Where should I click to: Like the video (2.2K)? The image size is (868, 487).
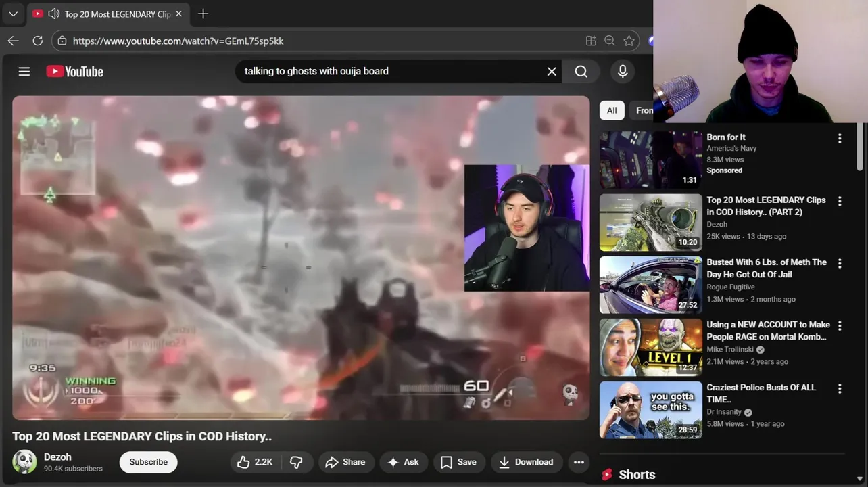click(254, 462)
